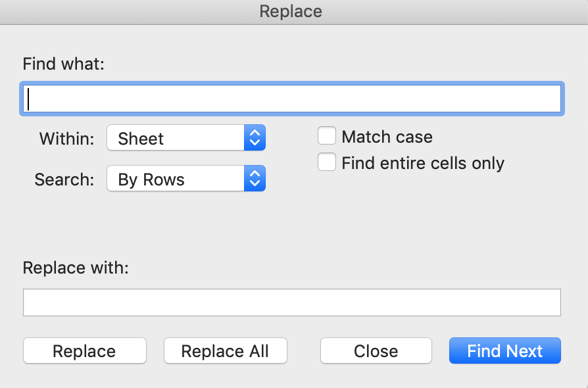Tick the Find entire cells only checkbox
Screen dimensions: 588x388
(x=327, y=162)
